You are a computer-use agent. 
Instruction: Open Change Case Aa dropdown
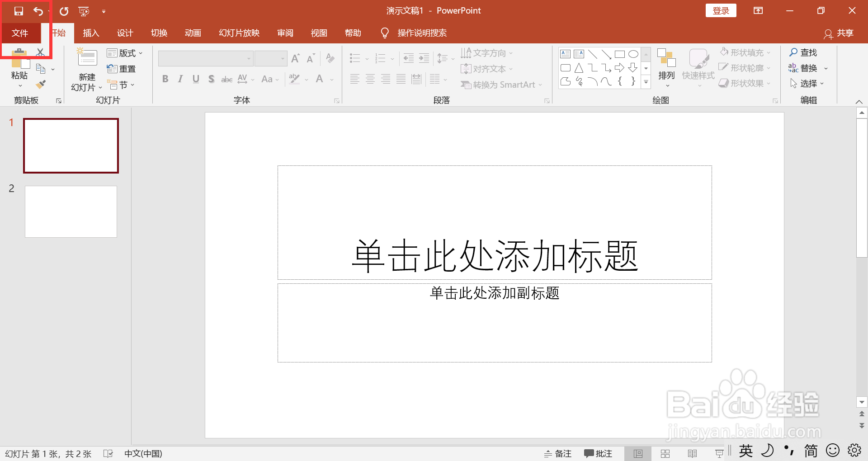(270, 79)
